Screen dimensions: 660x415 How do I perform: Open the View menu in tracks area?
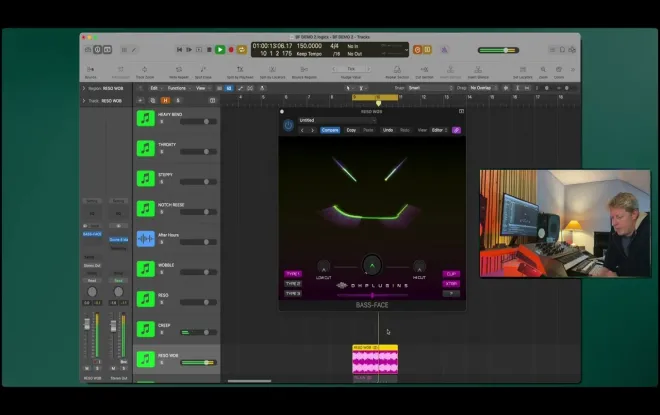pos(202,88)
